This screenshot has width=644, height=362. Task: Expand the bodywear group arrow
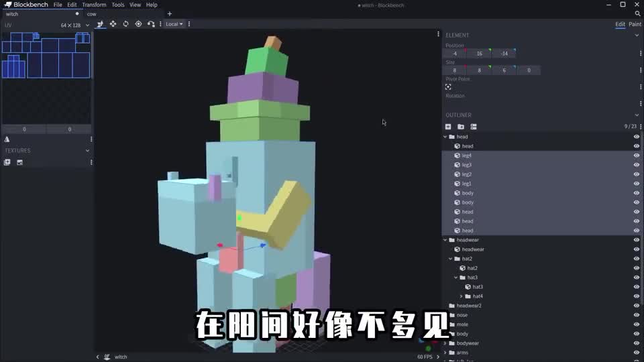point(445,343)
